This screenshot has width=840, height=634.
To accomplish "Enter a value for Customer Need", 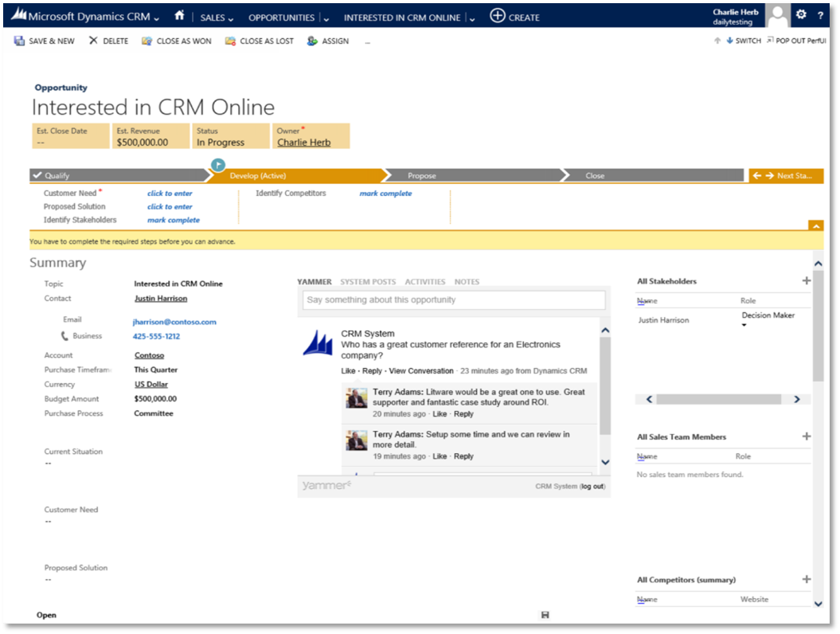I will (170, 194).
